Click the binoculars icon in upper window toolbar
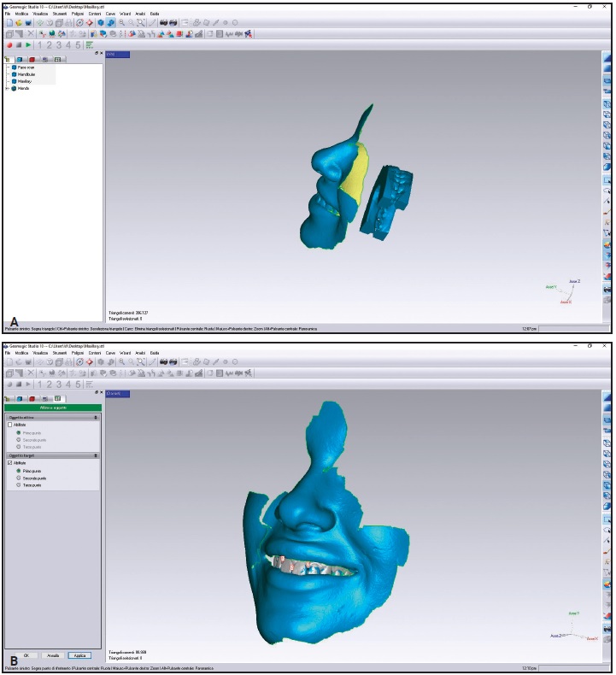 point(163,23)
